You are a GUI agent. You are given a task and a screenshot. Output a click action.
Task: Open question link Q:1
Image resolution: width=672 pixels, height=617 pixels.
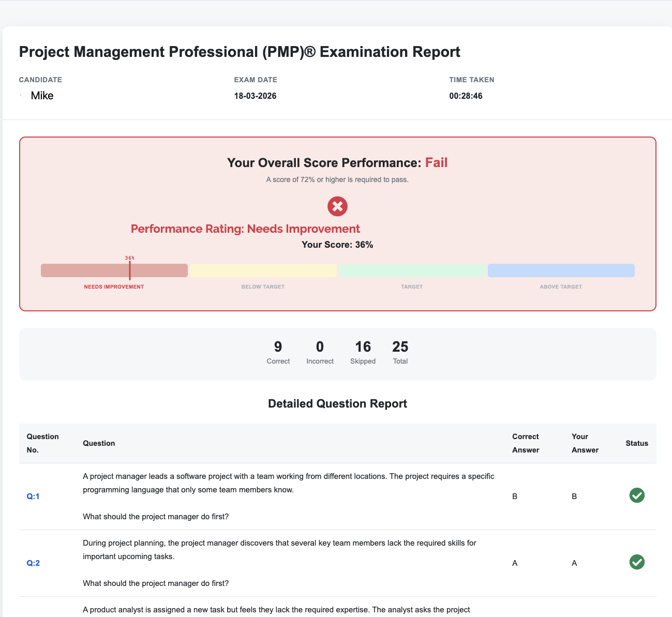(33, 496)
